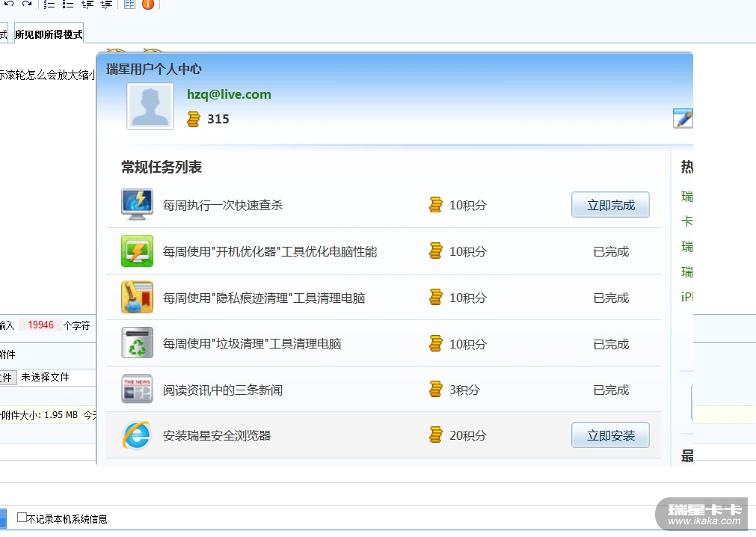The height and width of the screenshot is (537, 756).
Task: Select 每周使用"垃圾清理"工具清理电脑 task
Action: click(252, 344)
